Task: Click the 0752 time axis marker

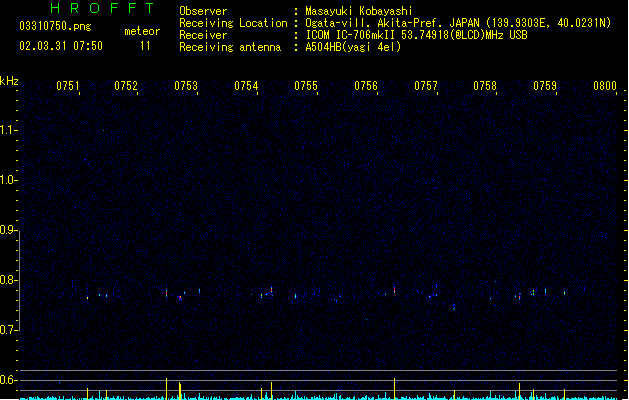Action: click(x=126, y=86)
